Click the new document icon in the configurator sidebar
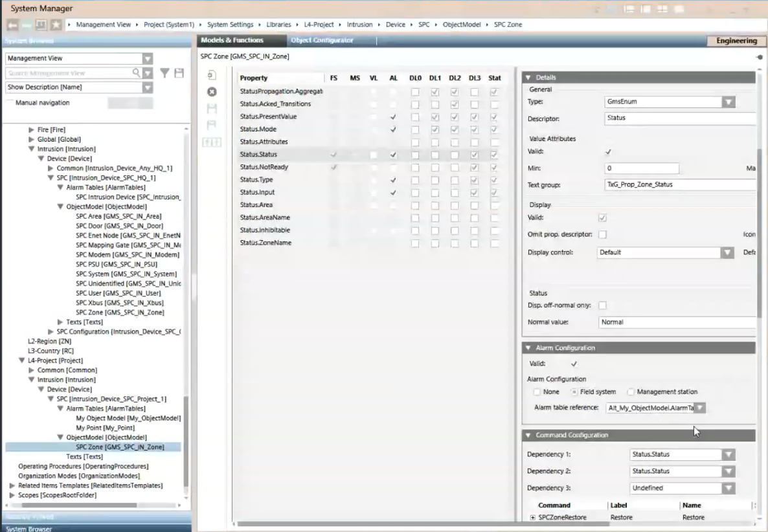Screen dimensions: 768x532 coord(211,75)
